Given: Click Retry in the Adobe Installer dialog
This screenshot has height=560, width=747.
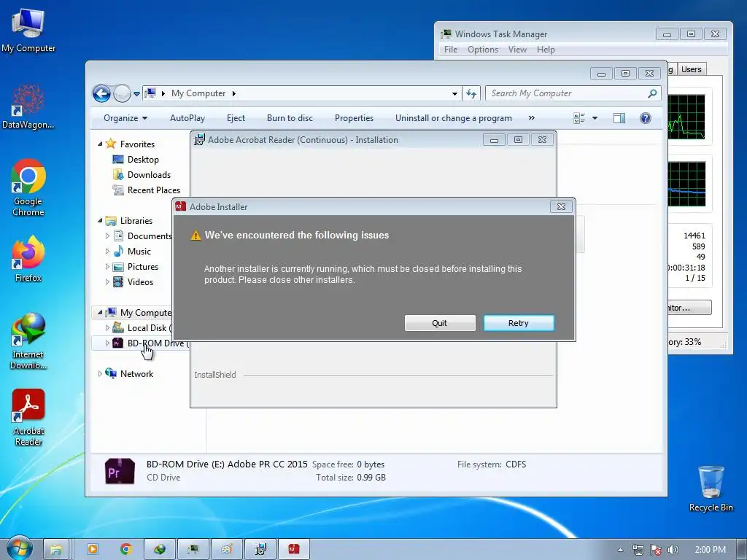Looking at the screenshot, I should click(x=519, y=323).
